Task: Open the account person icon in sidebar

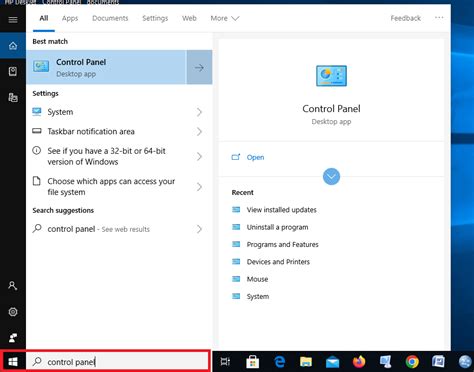Action: (x=13, y=286)
